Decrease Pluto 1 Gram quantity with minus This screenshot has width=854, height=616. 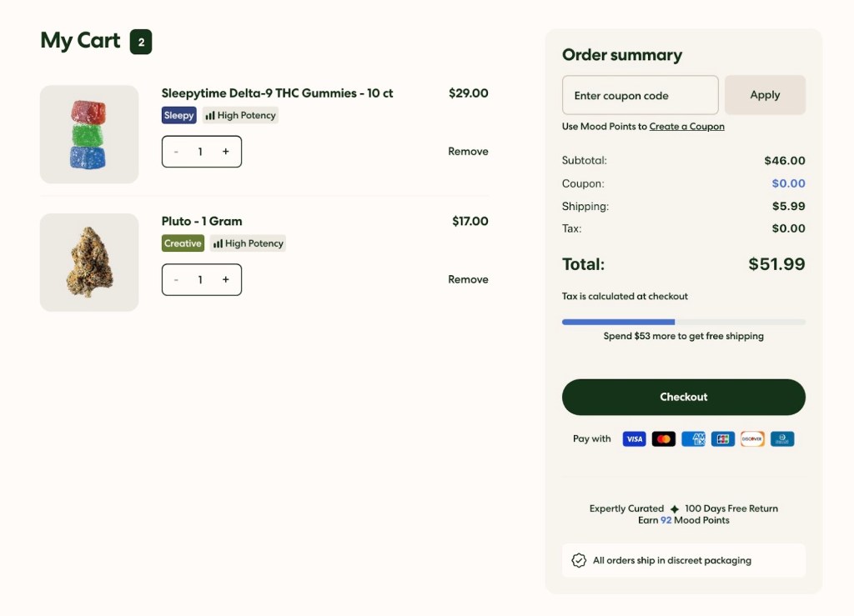click(176, 280)
